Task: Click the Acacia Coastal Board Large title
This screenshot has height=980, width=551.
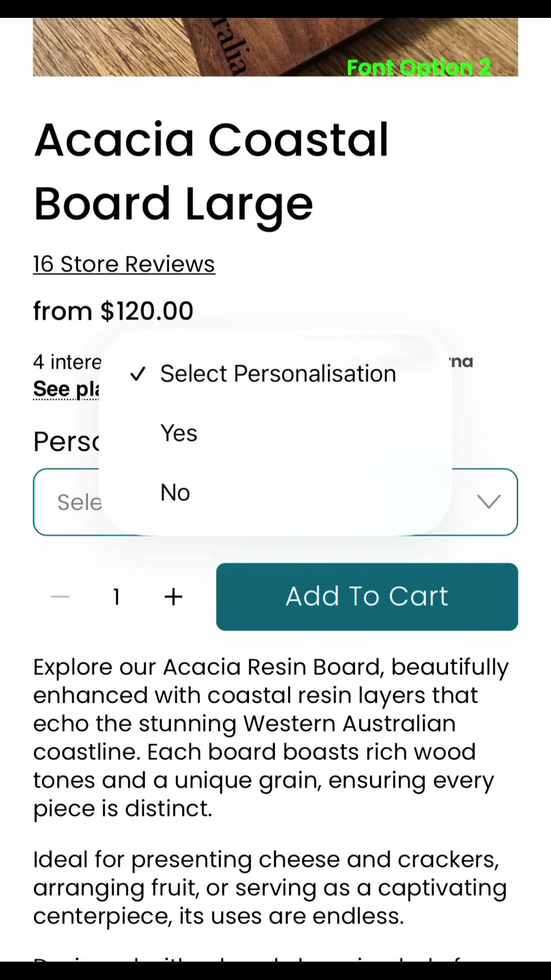Action: [211, 171]
